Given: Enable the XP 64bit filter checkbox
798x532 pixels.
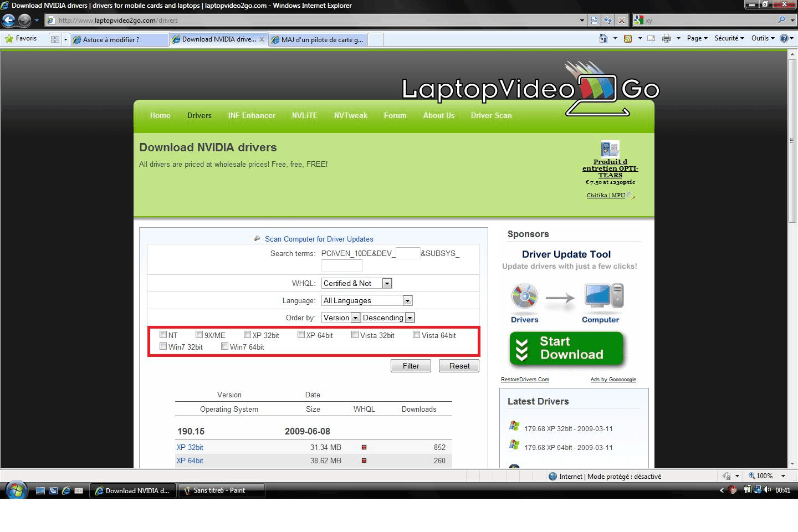Looking at the screenshot, I should pyautogui.click(x=301, y=335).
